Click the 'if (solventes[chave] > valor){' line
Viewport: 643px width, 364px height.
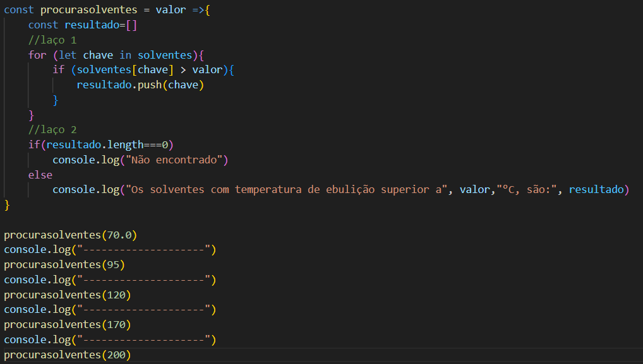click(143, 69)
